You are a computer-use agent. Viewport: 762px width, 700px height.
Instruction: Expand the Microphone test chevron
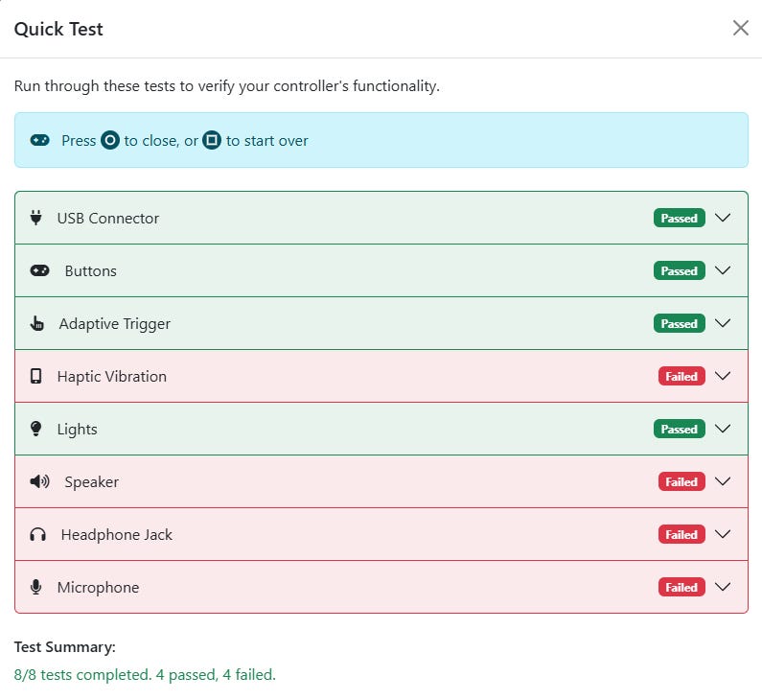pos(724,587)
